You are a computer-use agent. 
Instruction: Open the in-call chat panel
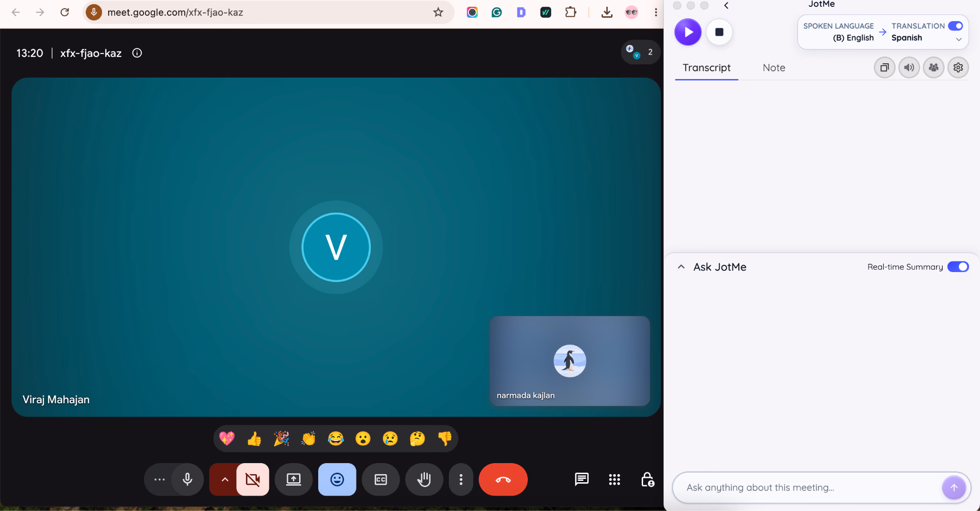point(581,479)
